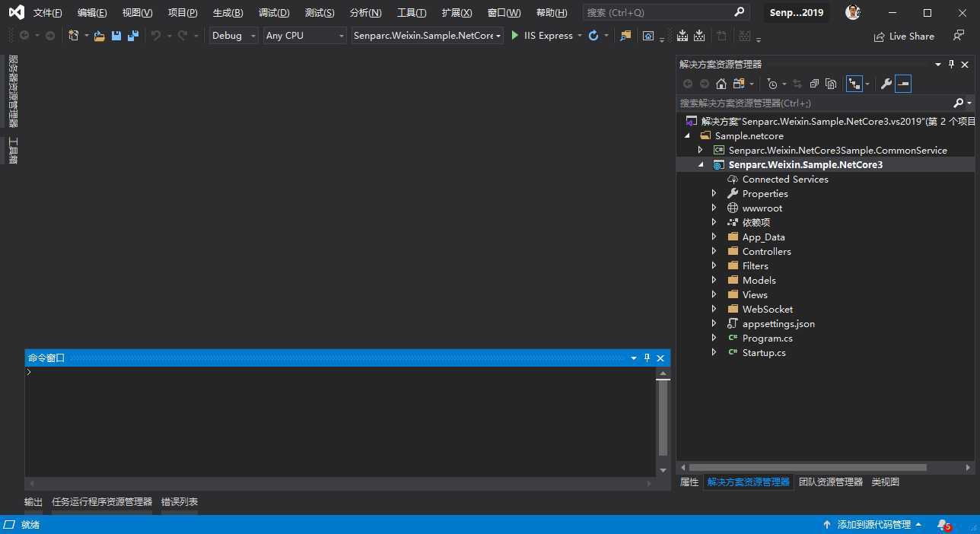Click the Pending Changes Filter clock icon

772,84
